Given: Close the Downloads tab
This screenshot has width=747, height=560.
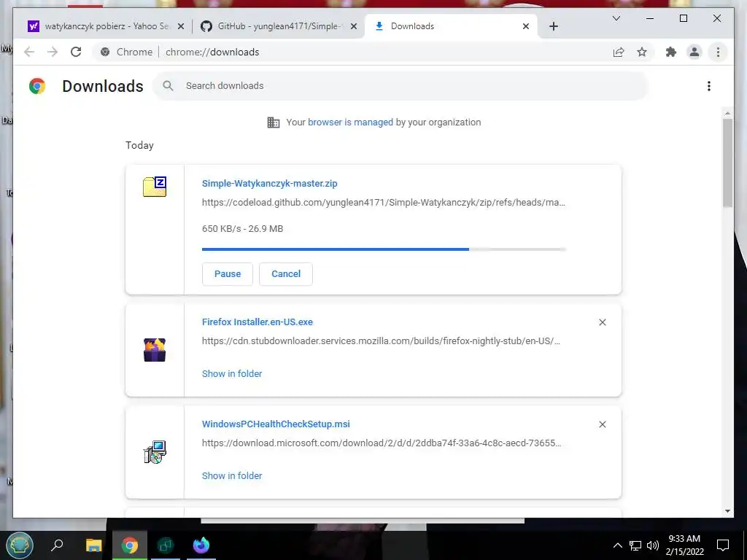Looking at the screenshot, I should (x=526, y=26).
